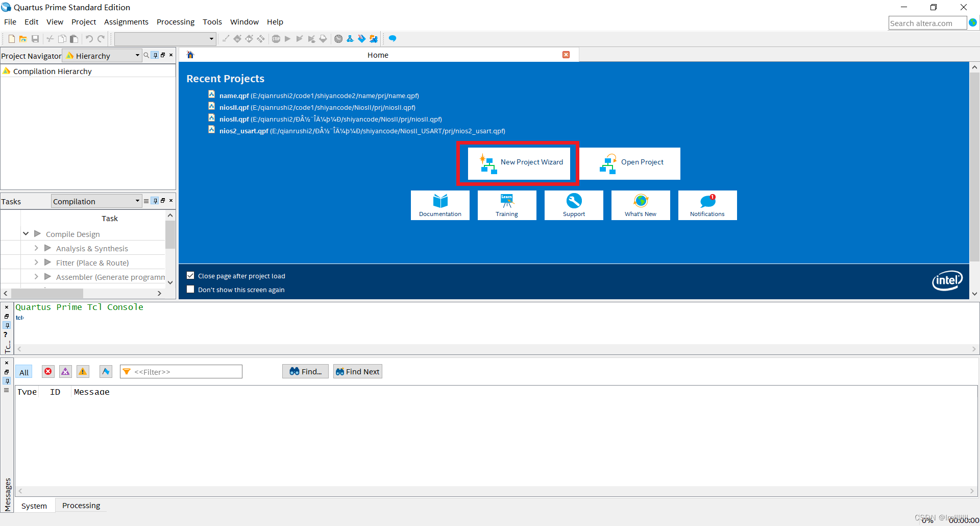The image size is (980, 526).
Task: Check Don't show this screen again
Action: pyautogui.click(x=190, y=290)
